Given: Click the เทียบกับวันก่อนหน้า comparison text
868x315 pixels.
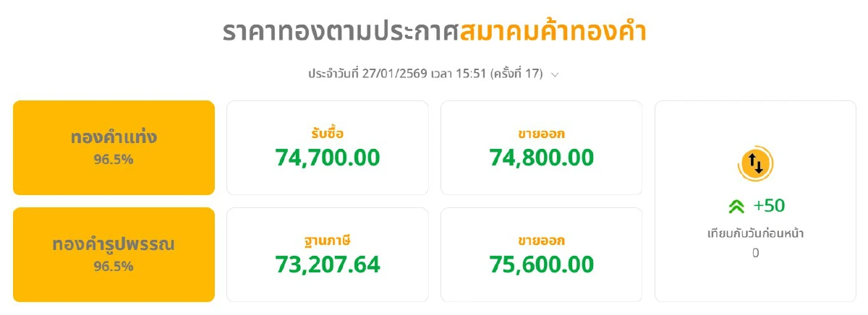Looking at the screenshot, I should pos(755,233).
